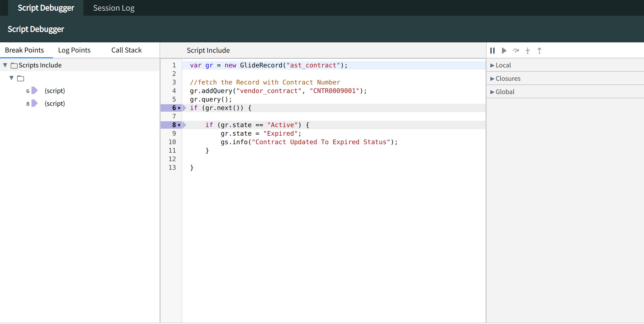Click the Log Points tab label
Viewport: 644px width, 324px height.
coord(74,50)
